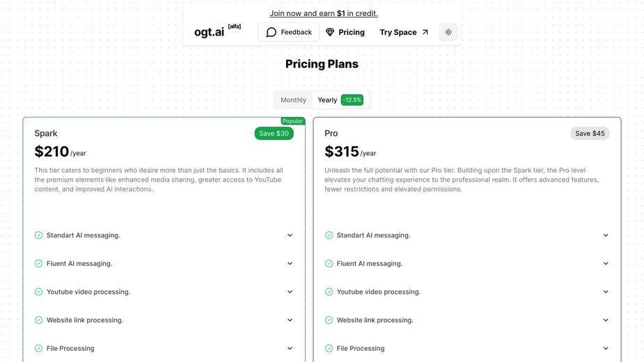The image size is (644, 362).
Task: Click the Feedback button
Action: [x=289, y=32]
